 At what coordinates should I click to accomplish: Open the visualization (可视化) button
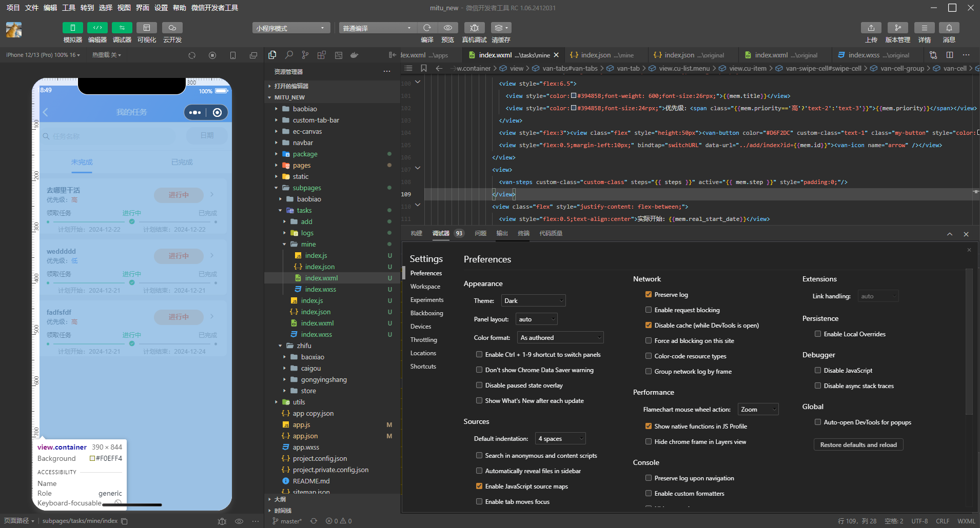[x=146, y=28]
